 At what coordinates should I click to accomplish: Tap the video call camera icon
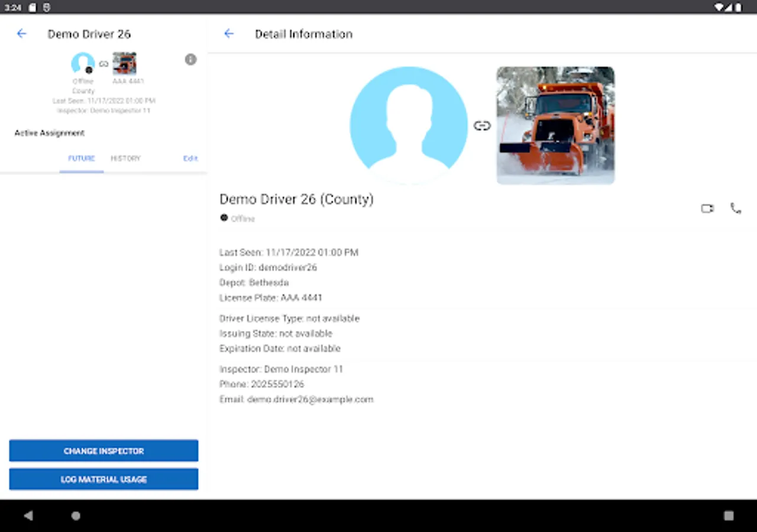(x=707, y=209)
